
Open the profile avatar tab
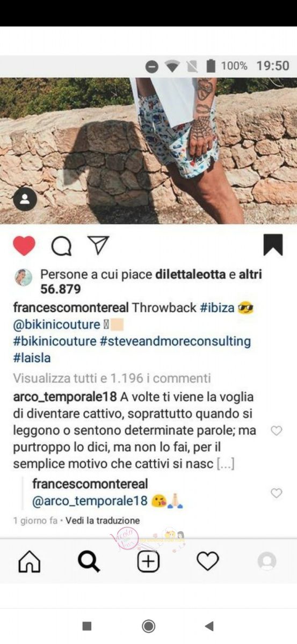267,562
